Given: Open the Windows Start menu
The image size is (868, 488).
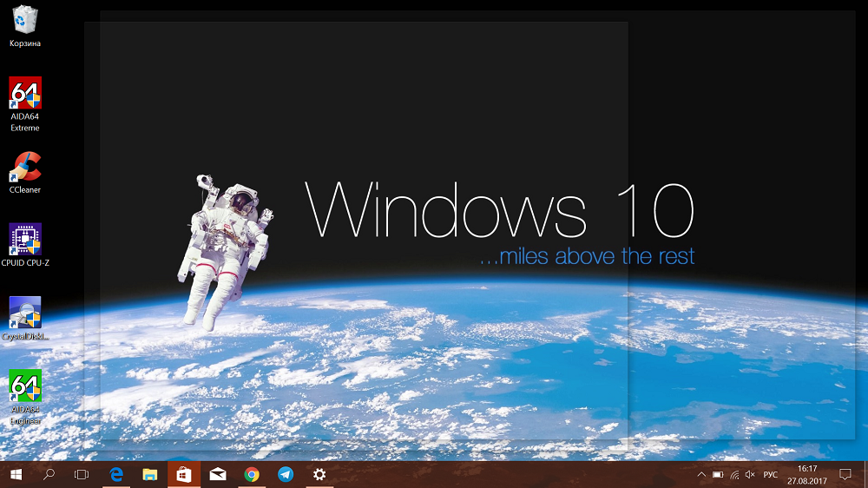Looking at the screenshot, I should 16,475.
